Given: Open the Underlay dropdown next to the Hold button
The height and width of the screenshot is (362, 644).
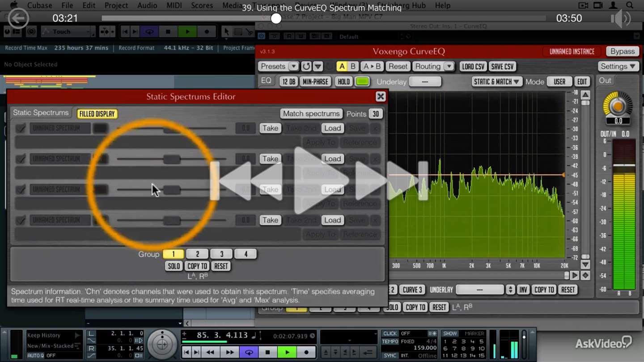Looking at the screenshot, I should click(425, 82).
